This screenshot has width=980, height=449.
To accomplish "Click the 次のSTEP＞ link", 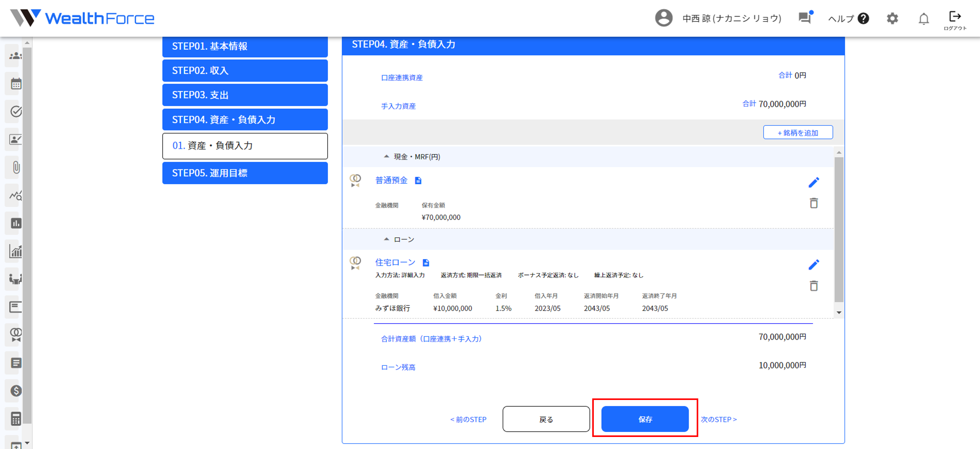I will (x=719, y=419).
